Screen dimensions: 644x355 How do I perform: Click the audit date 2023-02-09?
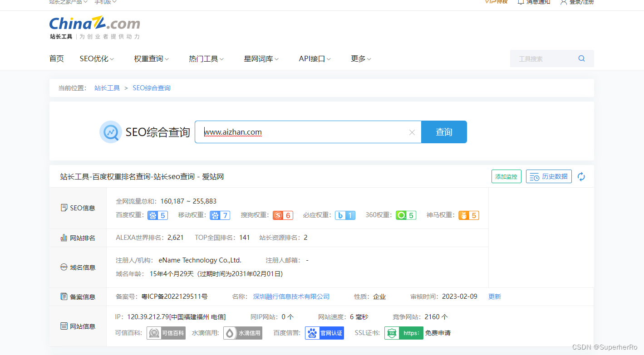(x=459, y=297)
